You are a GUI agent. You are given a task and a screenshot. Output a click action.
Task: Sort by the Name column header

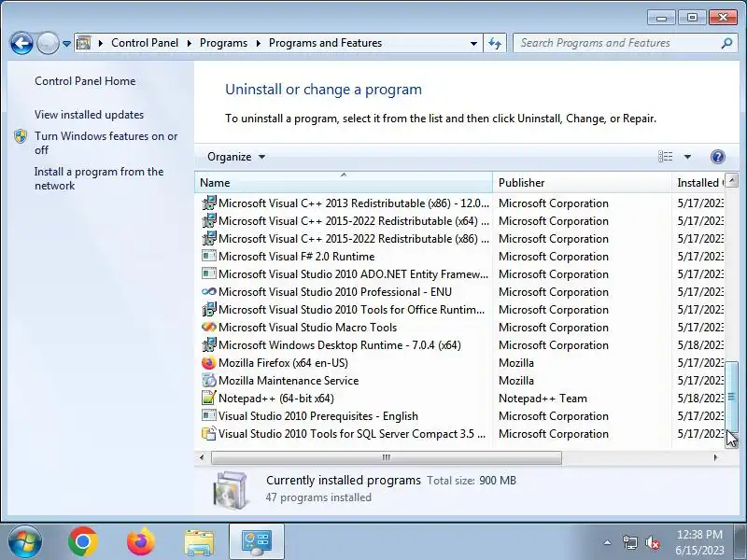click(x=344, y=183)
